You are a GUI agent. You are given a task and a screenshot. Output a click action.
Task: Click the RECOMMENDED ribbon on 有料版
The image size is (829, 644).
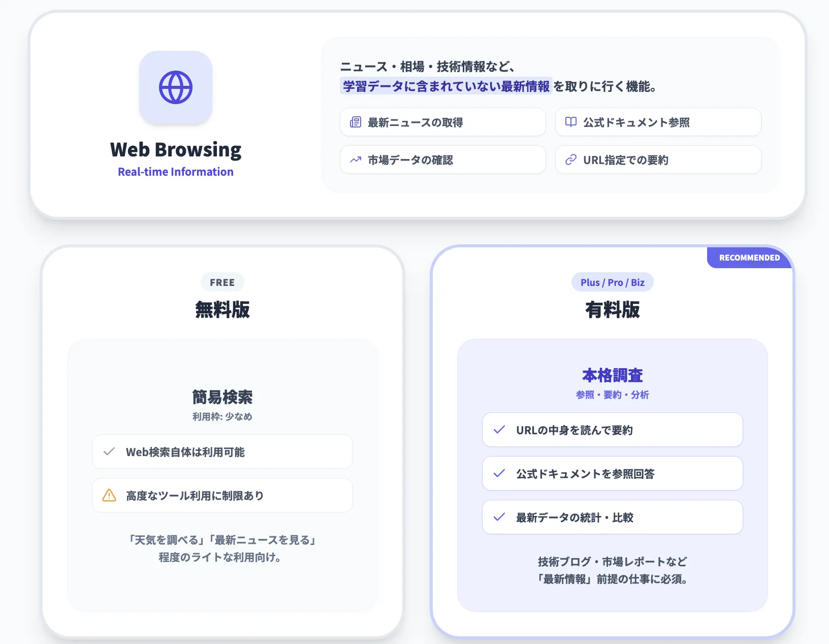coord(749,257)
